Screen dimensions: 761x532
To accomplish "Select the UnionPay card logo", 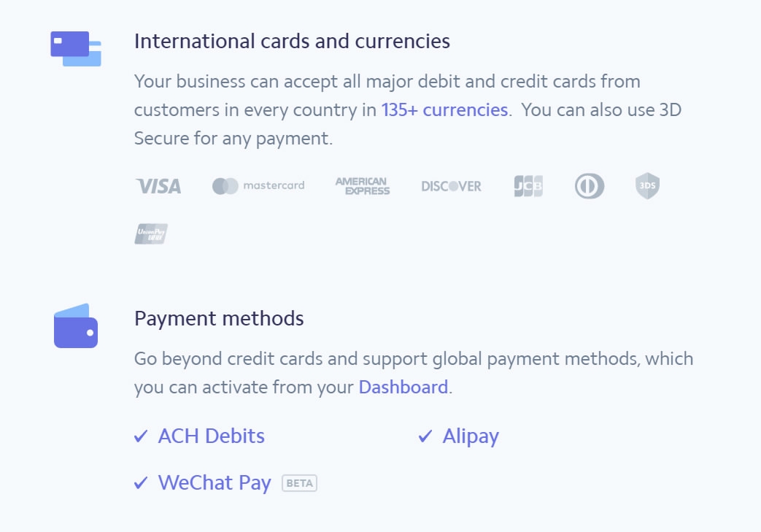I will click(152, 234).
